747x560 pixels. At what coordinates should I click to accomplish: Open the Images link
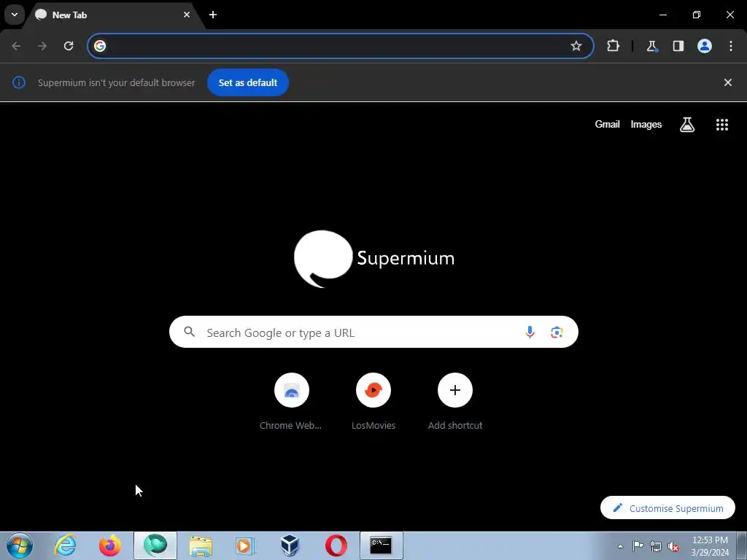[x=646, y=124]
